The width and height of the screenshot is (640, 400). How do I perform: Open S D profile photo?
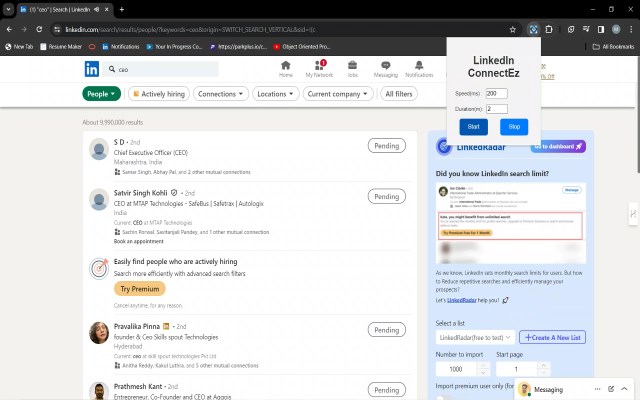[x=99, y=149]
